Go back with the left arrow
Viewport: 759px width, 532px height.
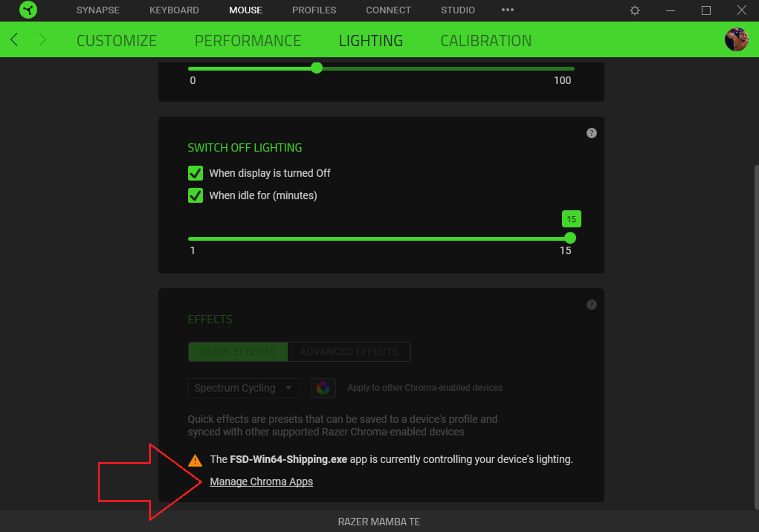14,39
